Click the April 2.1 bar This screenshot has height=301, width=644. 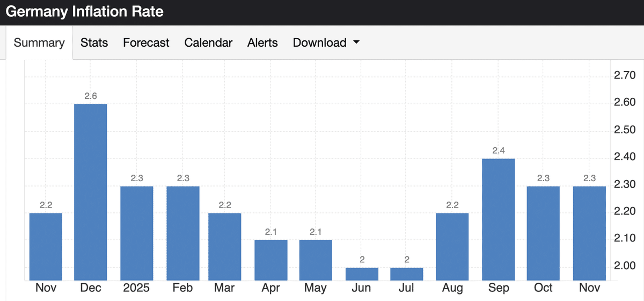(x=272, y=260)
